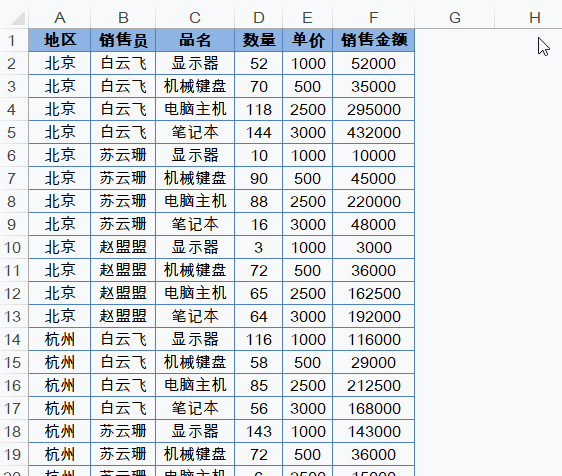Select quantity cell 16
This screenshot has width=562, height=476.
pyautogui.click(x=259, y=224)
